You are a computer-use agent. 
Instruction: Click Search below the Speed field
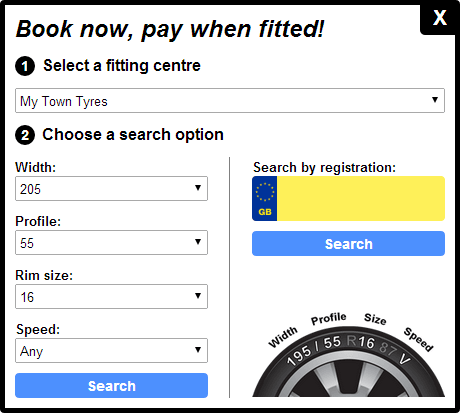click(111, 386)
